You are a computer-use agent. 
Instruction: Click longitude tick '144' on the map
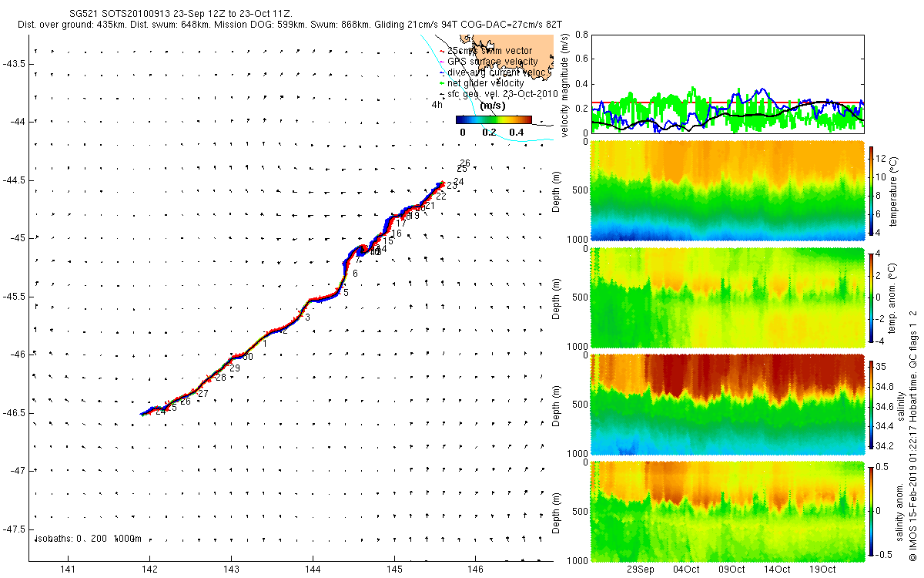[x=313, y=570]
